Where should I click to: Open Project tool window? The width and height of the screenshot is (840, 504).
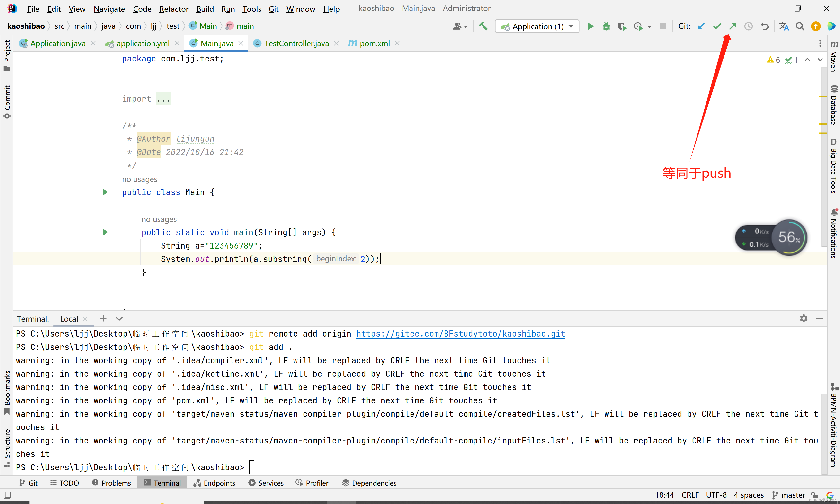(x=7, y=55)
